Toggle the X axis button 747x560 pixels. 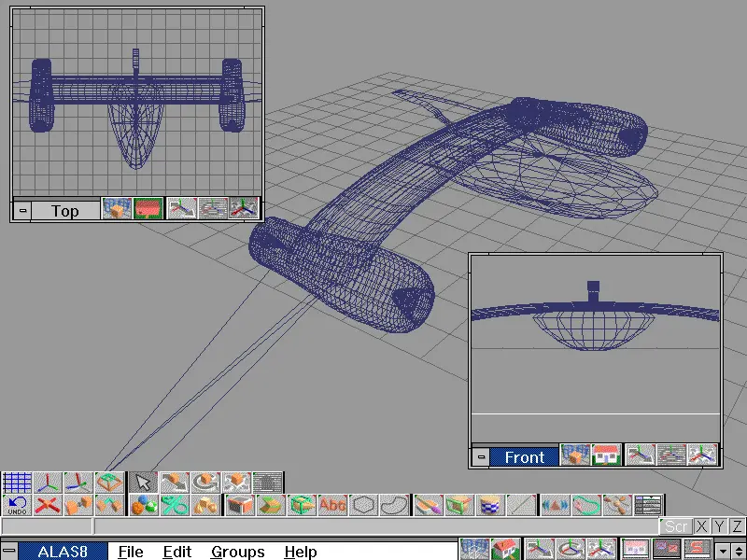click(702, 526)
